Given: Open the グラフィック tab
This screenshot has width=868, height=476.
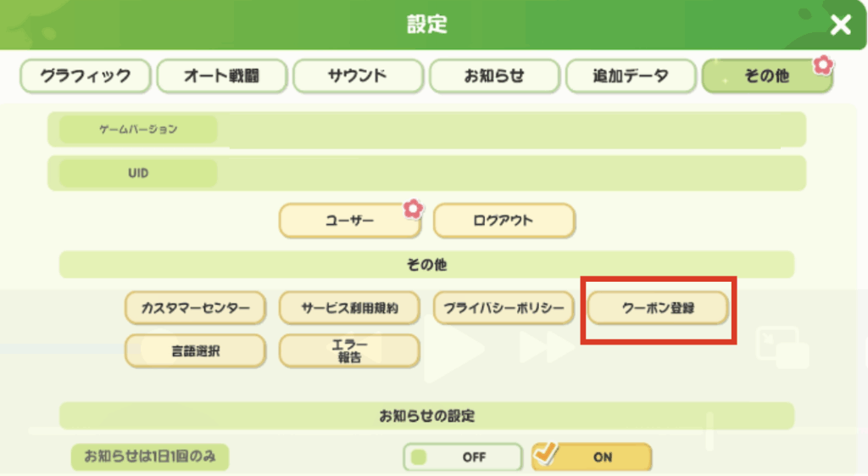Looking at the screenshot, I should pyautogui.click(x=86, y=76).
